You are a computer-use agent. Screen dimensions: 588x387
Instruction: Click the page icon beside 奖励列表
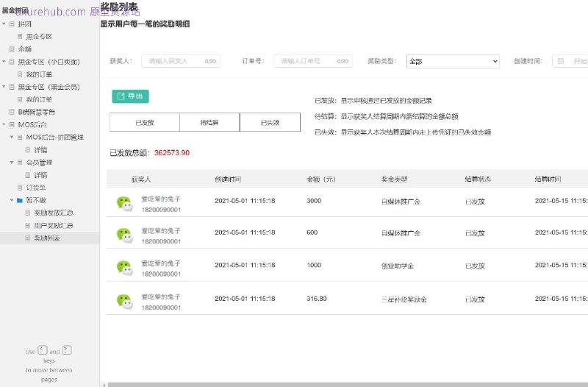point(28,238)
